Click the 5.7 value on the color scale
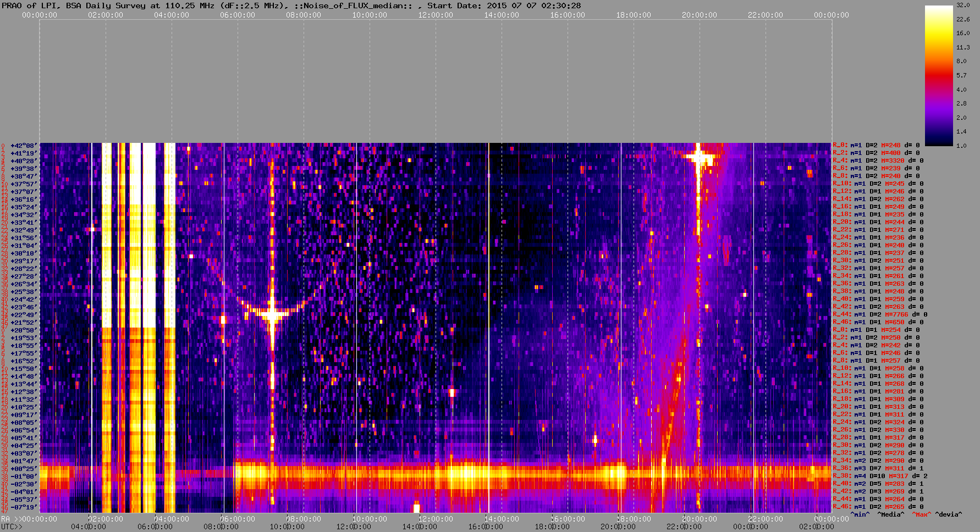This screenshot has height=532, width=980. [961, 75]
